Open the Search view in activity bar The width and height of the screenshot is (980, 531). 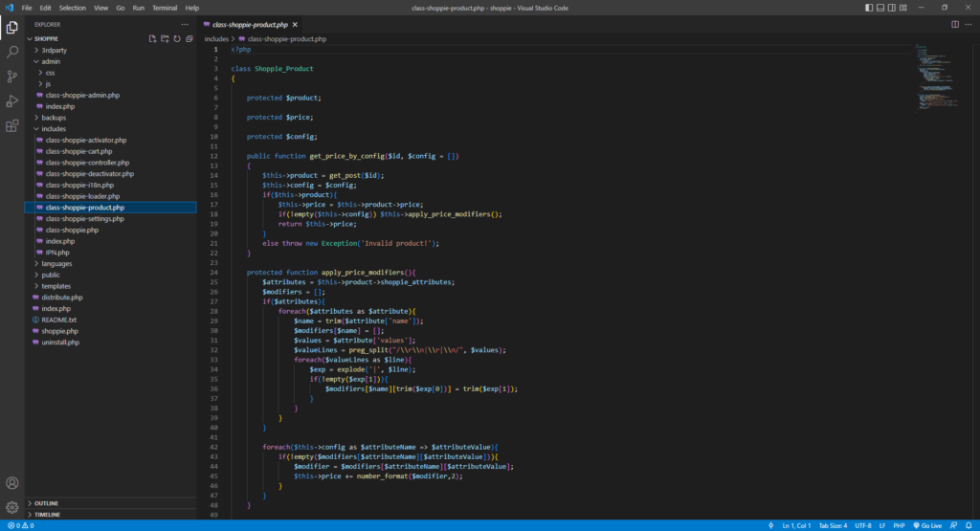point(11,53)
